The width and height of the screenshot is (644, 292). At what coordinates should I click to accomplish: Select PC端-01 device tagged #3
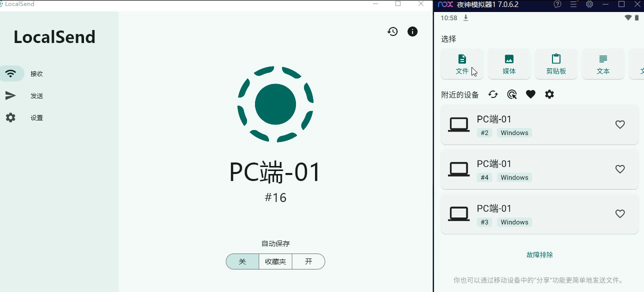539,214
